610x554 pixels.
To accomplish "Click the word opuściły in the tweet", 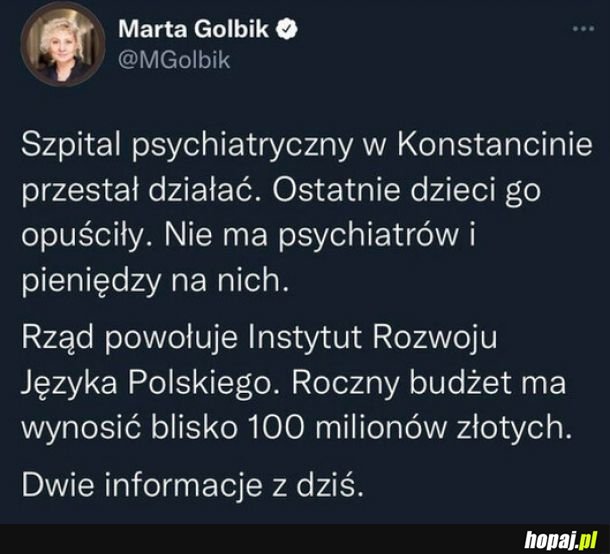I will tap(86, 237).
